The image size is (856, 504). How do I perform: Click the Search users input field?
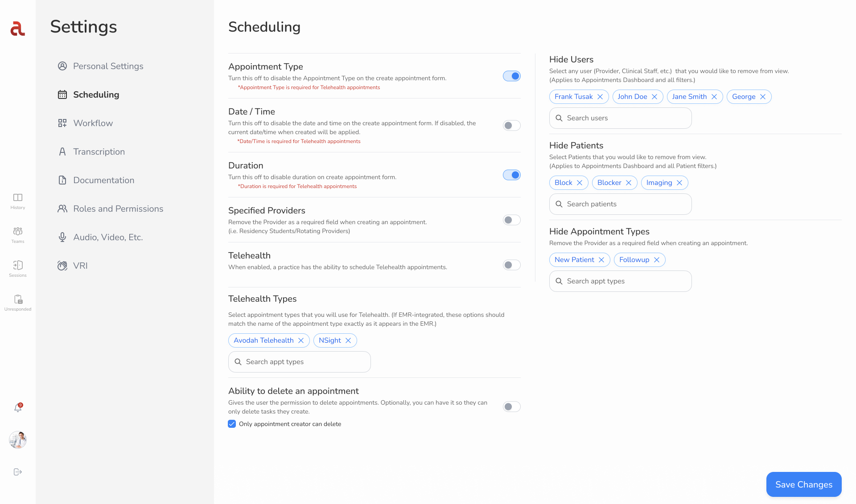(x=620, y=118)
